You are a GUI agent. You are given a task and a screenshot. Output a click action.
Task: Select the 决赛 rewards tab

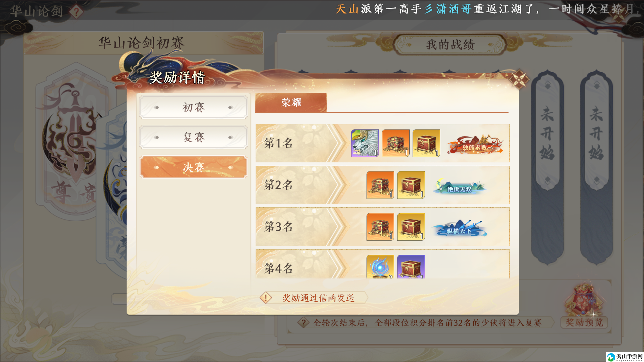(x=193, y=167)
